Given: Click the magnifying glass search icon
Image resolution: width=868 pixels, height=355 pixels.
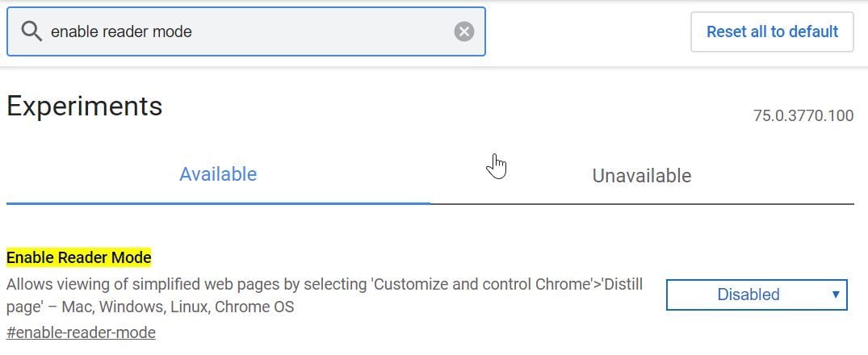Looking at the screenshot, I should point(31,31).
